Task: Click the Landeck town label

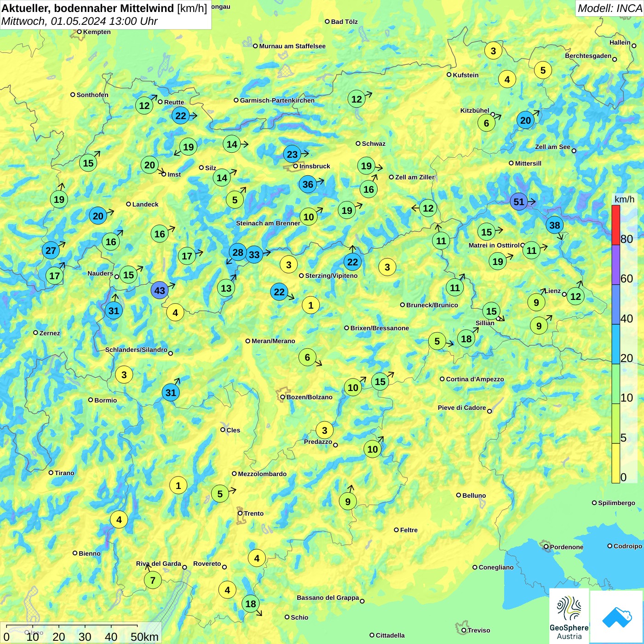Action: pos(145,204)
